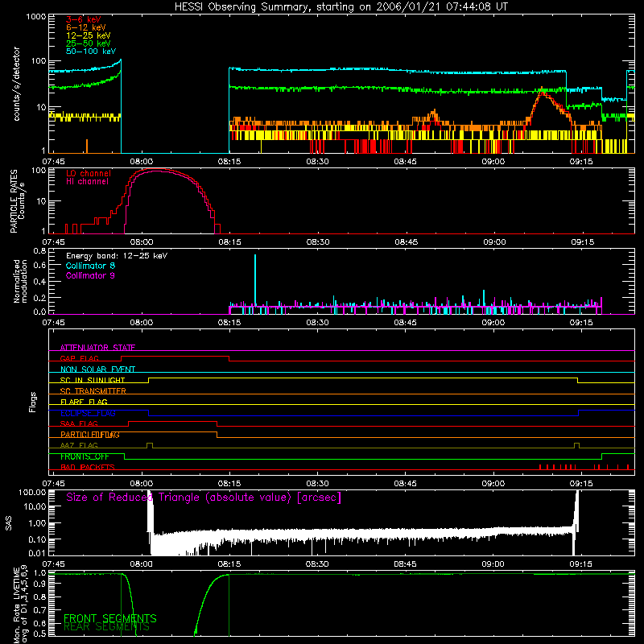Viewport: 644px width, 644px height.
Task: Select the GAP_FLAG label
Action: [x=79, y=358]
